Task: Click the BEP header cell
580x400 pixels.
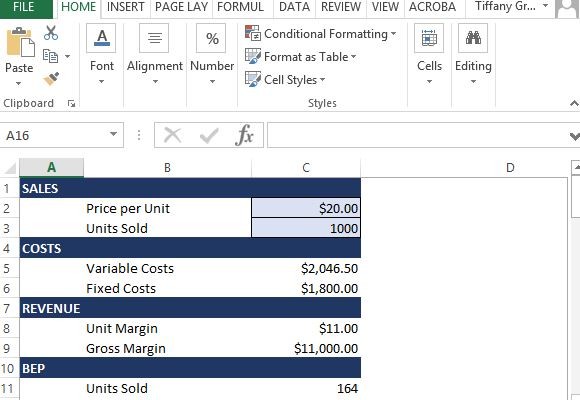Action: (x=51, y=368)
